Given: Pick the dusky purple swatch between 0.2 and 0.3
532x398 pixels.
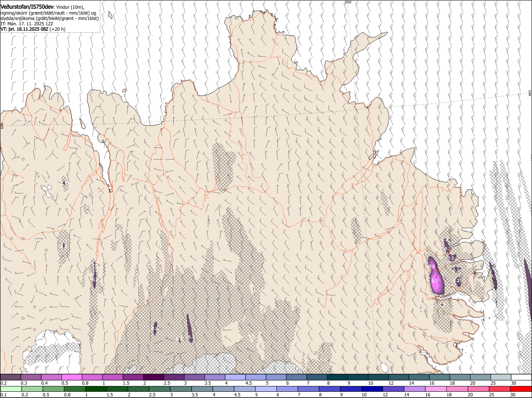Looking at the screenshot, I should [x=10, y=377].
